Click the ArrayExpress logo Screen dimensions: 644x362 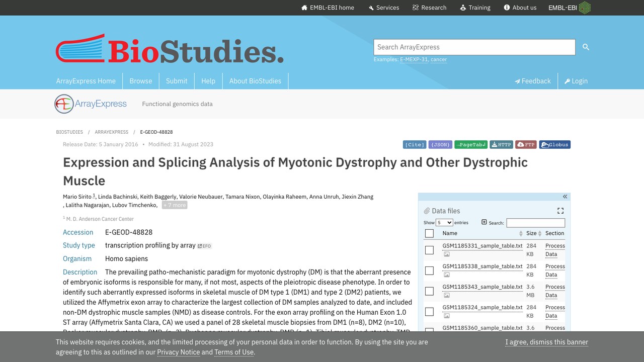(x=91, y=104)
